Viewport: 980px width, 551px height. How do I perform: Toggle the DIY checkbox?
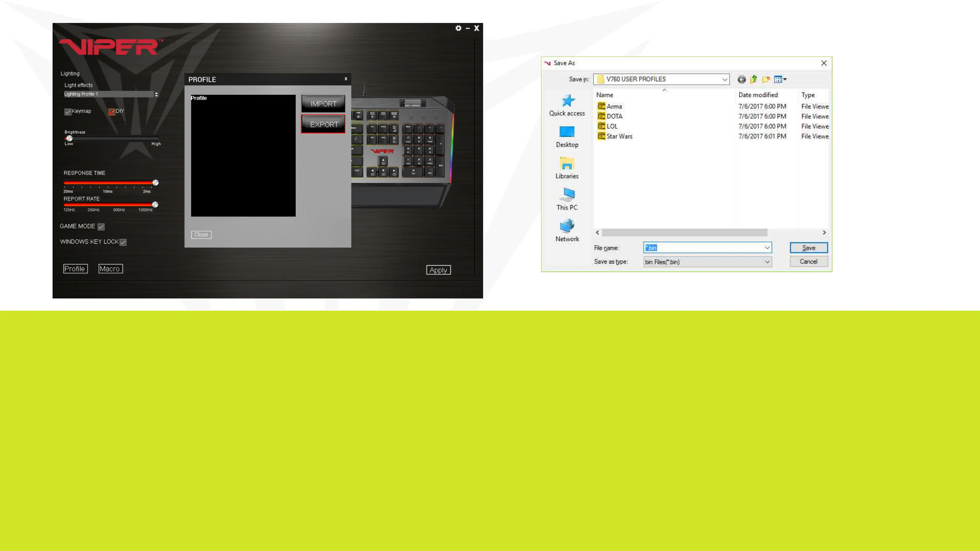point(112,112)
